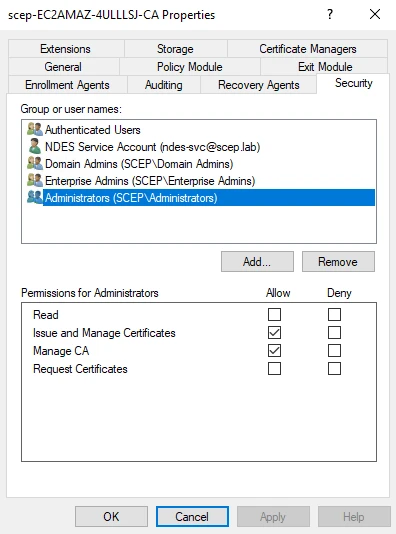Screen dimensions: 396x534
Task: Click the NDES Service Account user icon
Action: [35, 146]
